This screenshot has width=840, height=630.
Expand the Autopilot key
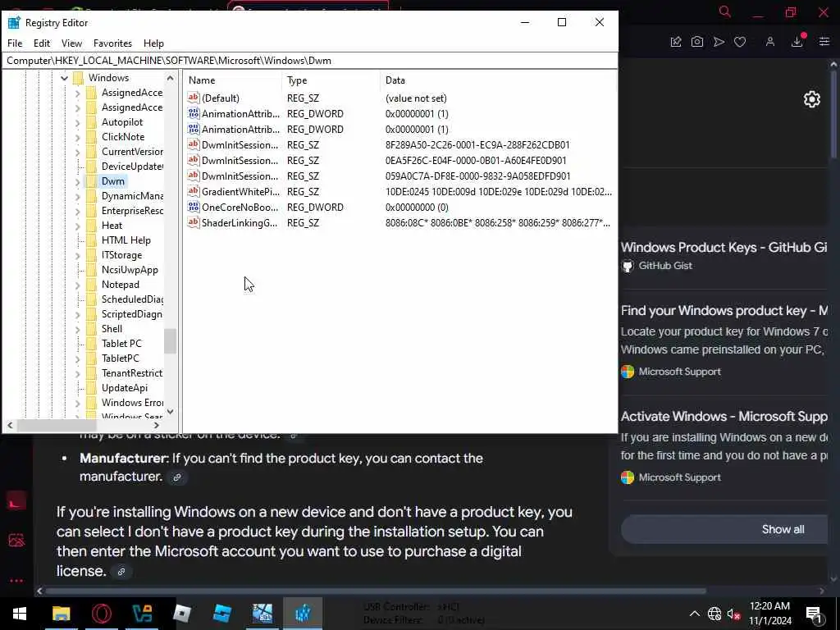tap(78, 123)
